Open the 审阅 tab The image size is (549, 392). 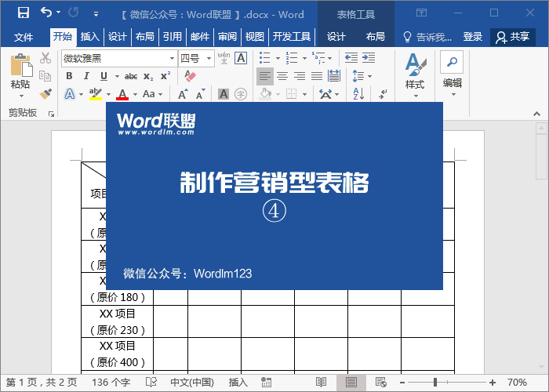227,36
